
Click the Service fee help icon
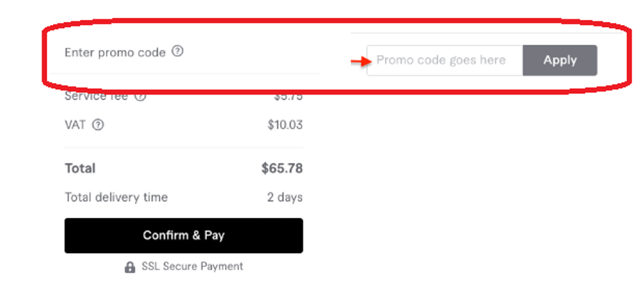tap(140, 96)
